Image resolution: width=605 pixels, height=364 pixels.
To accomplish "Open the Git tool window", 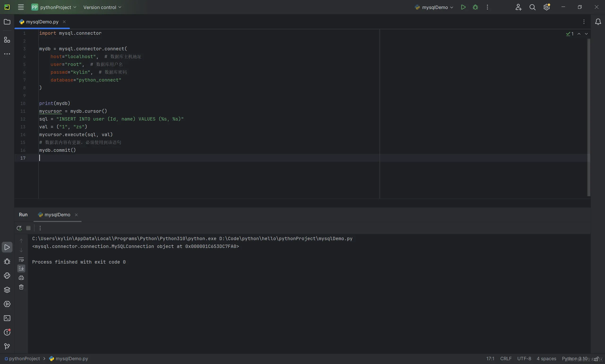I will click(x=7, y=346).
